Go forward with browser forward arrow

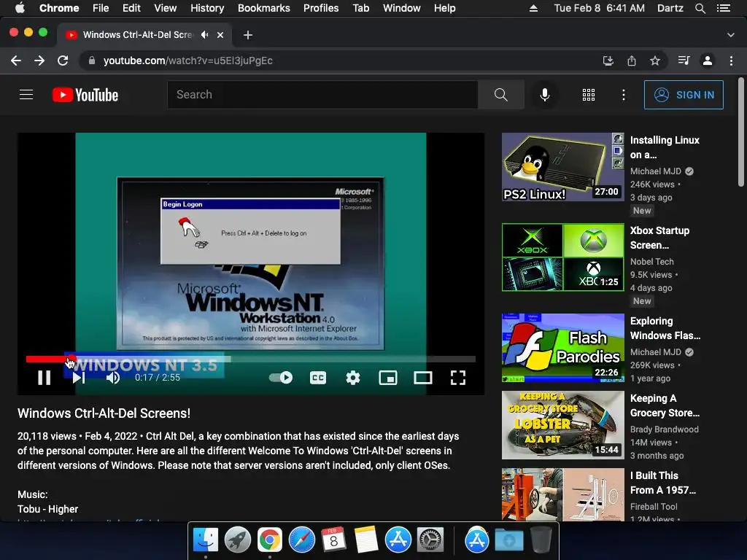click(x=39, y=61)
